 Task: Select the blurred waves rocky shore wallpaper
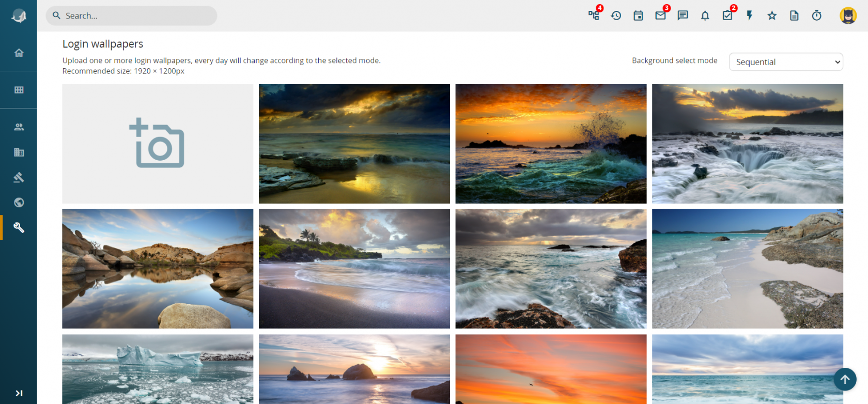pos(551,269)
